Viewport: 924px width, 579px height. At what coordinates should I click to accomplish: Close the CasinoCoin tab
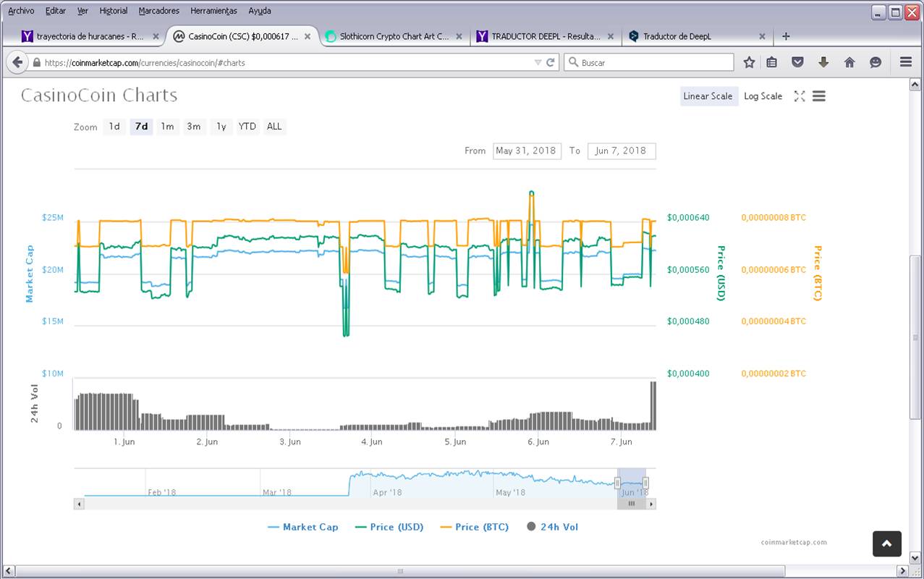(308, 36)
